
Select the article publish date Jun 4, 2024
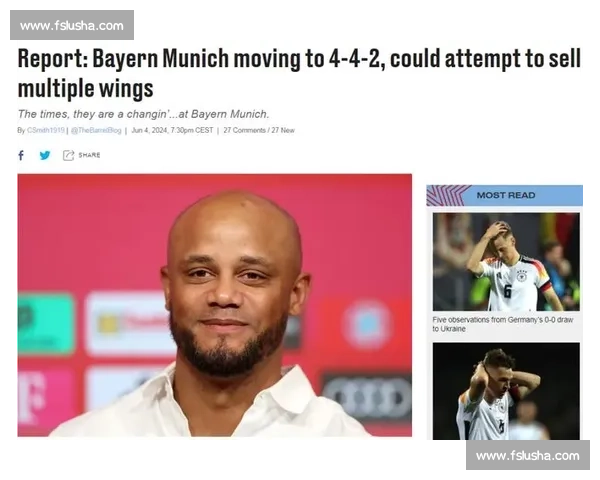149,130
